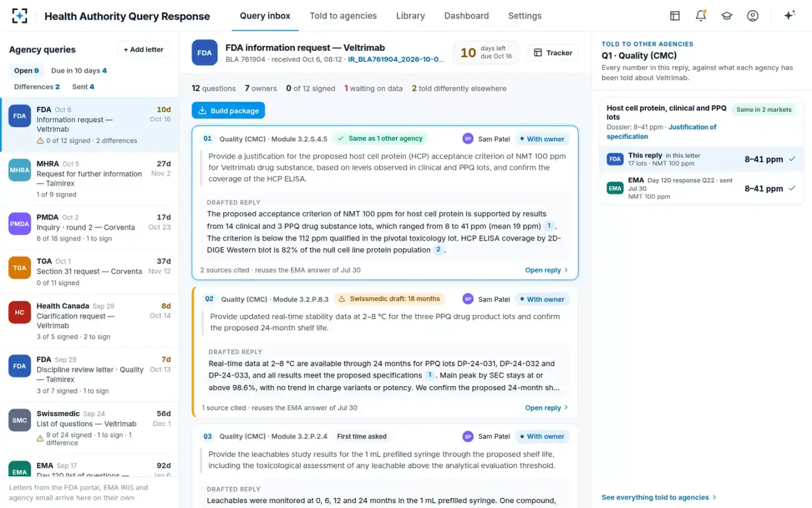Click citation marker 1 in Q2 reply
Image resolution: width=812 pixels, height=508 pixels.
[429, 375]
